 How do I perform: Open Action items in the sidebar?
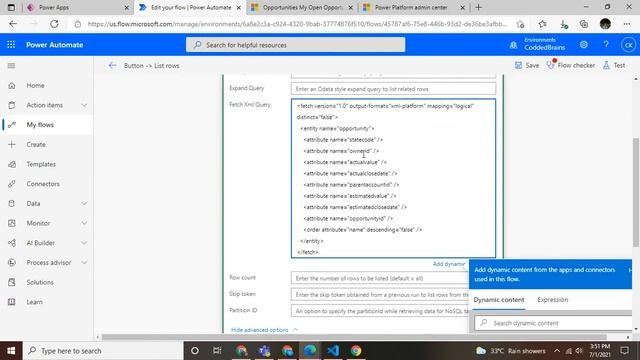[x=44, y=105]
